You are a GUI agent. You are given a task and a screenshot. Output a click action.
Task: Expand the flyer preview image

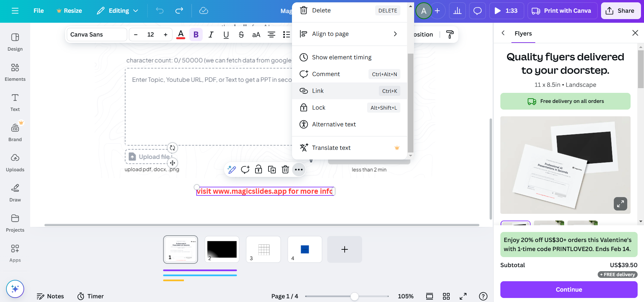[x=621, y=203]
